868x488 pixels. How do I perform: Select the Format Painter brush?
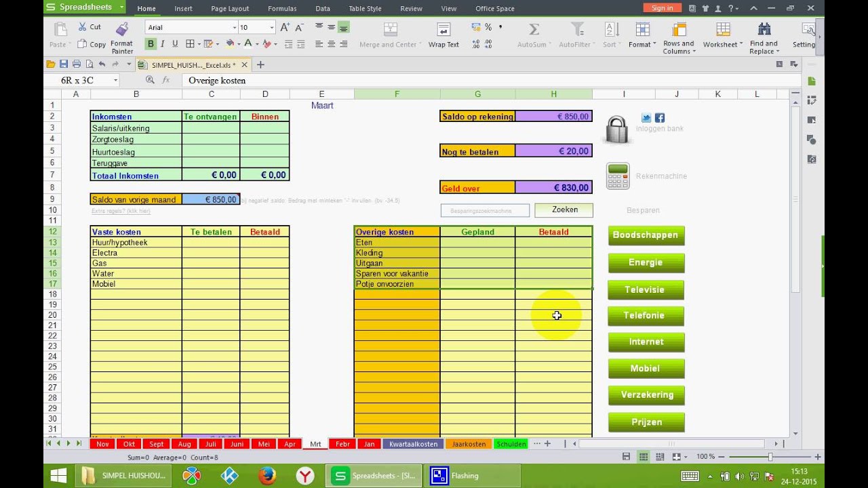122,29
